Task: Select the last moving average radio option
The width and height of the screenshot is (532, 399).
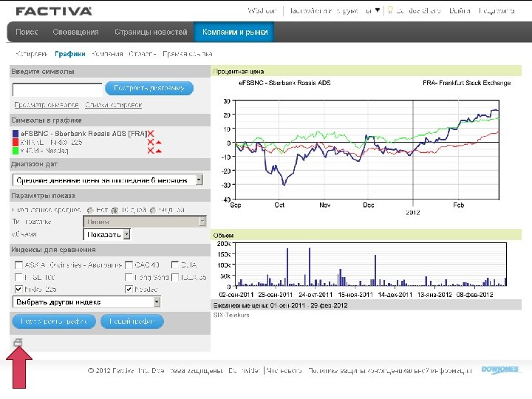Action: 153,211
